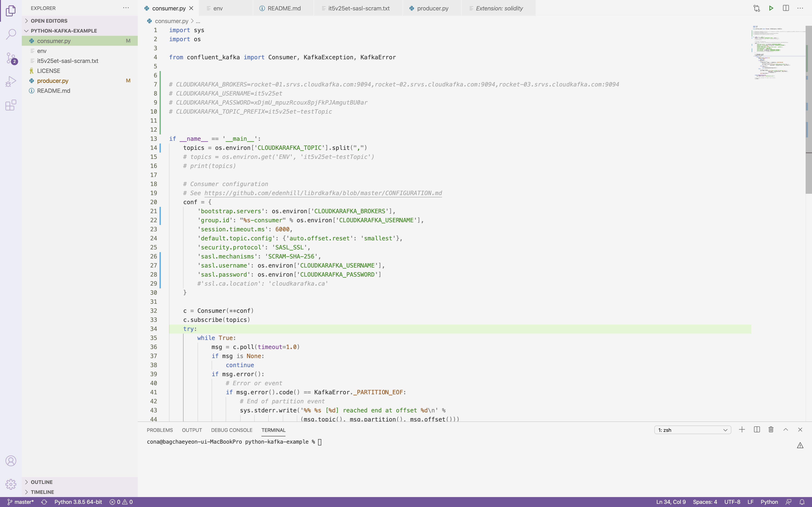The height and width of the screenshot is (507, 812).
Task: Open the terminal shell selector dropdown
Action: (692, 430)
